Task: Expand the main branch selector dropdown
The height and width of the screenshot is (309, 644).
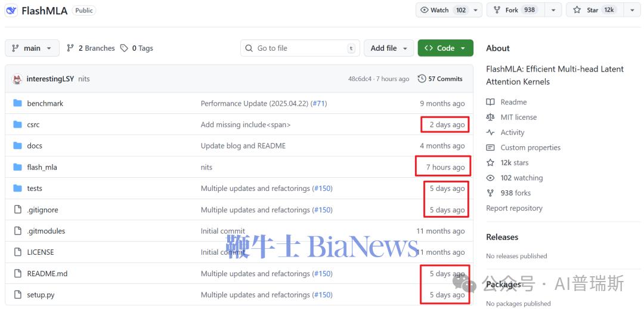Action: pyautogui.click(x=32, y=48)
